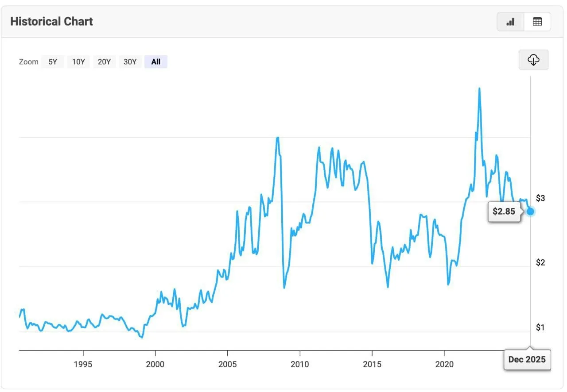567x392 pixels.
Task: Click the 2010 x-axis year label
Action: (x=300, y=364)
